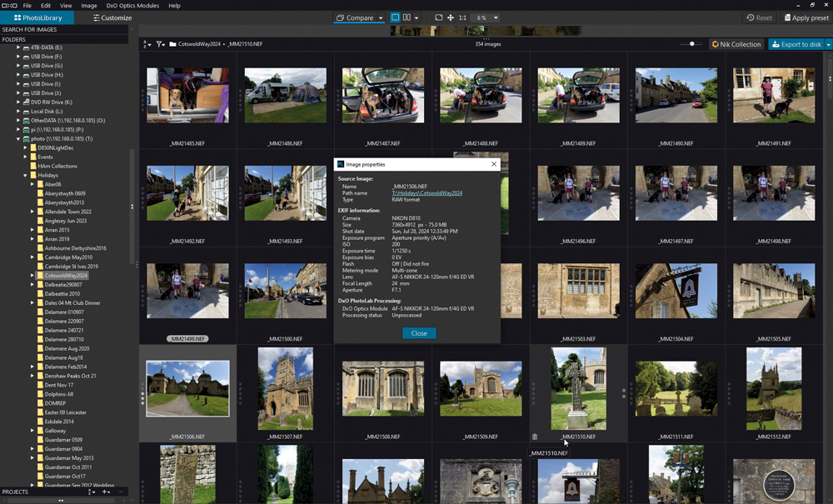This screenshot has height=504, width=833.
Task: Open the Compare dropdown arrow
Action: point(381,17)
